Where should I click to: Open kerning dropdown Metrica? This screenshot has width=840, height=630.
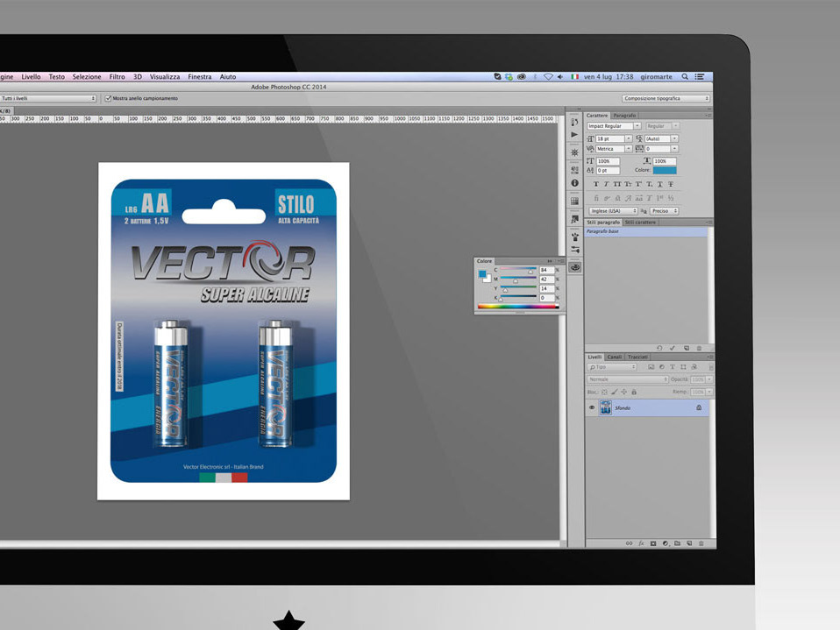(614, 149)
